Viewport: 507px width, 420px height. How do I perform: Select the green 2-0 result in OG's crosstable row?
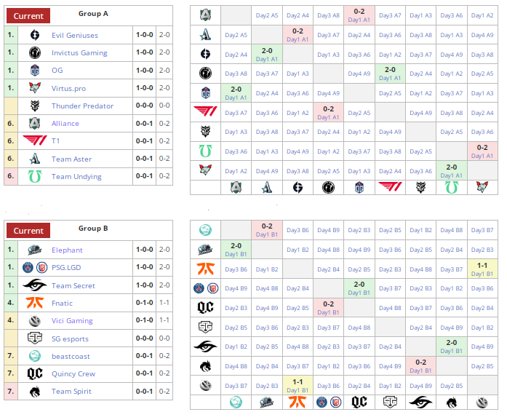(x=236, y=92)
